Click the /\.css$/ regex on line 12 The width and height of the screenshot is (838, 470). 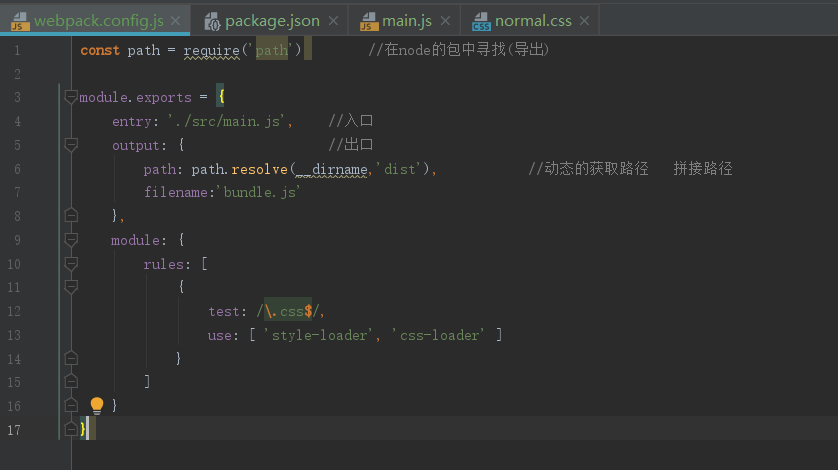coord(288,312)
